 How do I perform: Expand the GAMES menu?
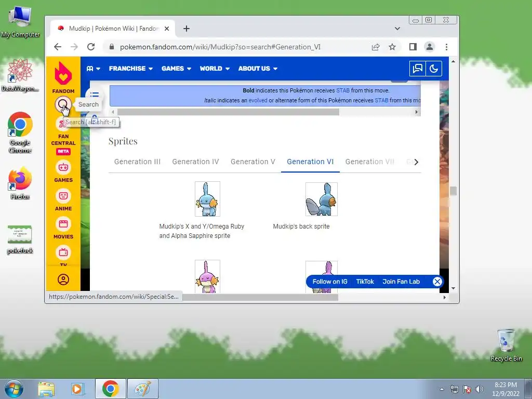click(177, 69)
